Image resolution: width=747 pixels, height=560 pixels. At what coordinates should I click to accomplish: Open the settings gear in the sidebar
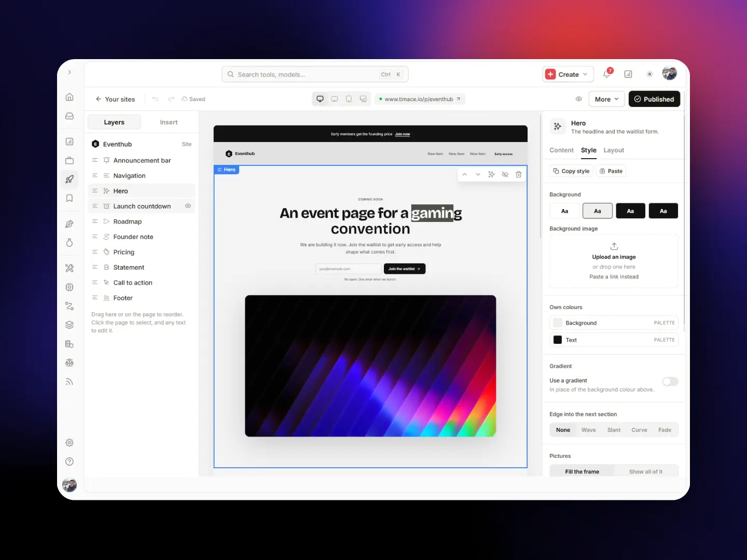click(70, 442)
